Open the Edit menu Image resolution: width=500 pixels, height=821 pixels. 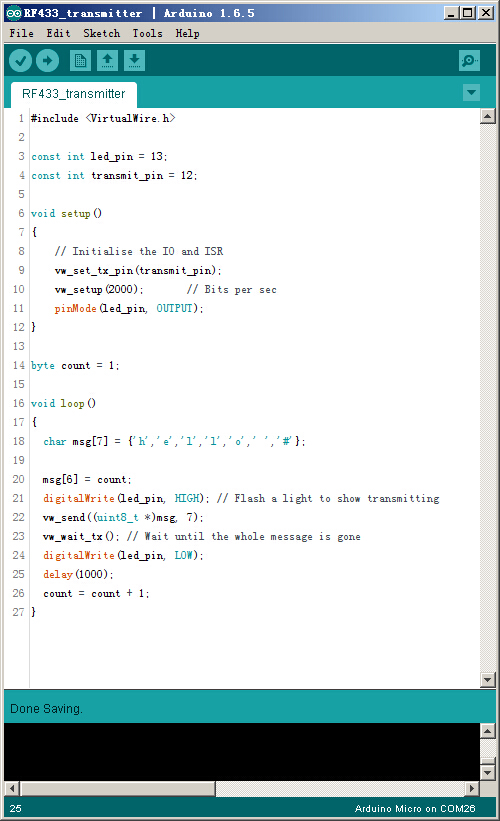pyautogui.click(x=58, y=34)
